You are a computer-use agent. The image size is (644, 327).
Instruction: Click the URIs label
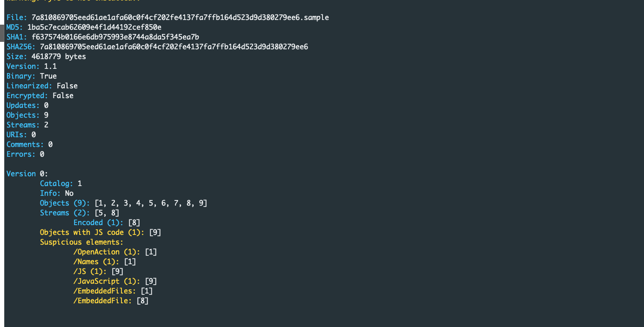point(17,135)
